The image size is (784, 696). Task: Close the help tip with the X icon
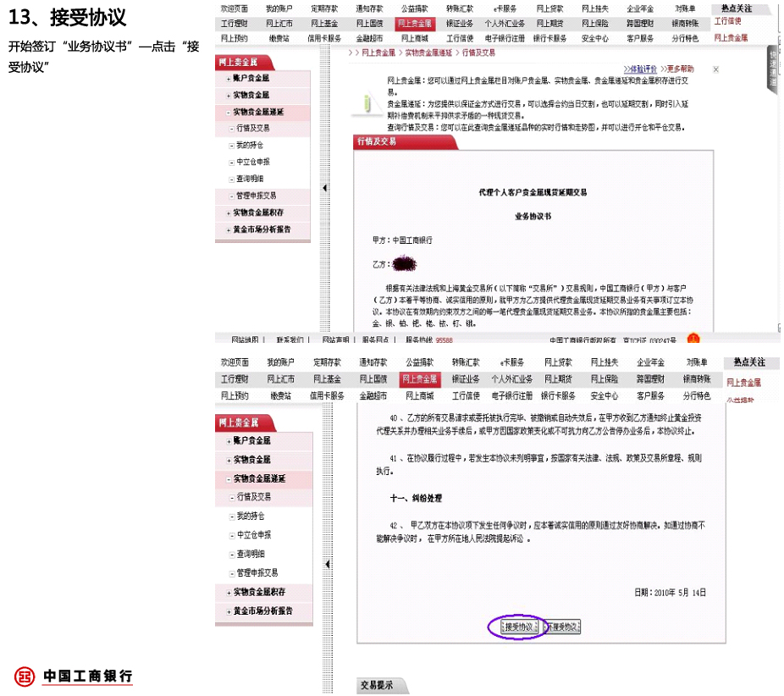point(716,69)
